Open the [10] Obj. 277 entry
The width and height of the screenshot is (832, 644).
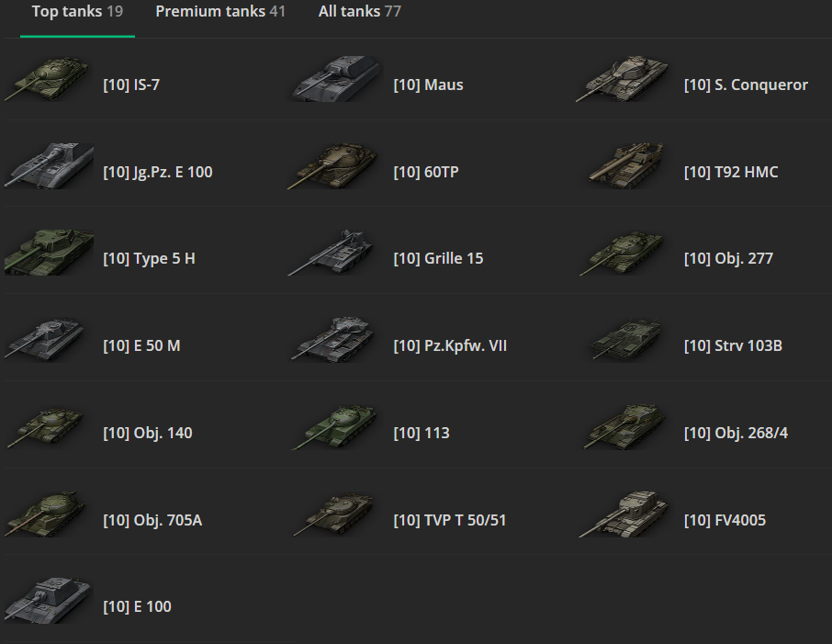(728, 258)
